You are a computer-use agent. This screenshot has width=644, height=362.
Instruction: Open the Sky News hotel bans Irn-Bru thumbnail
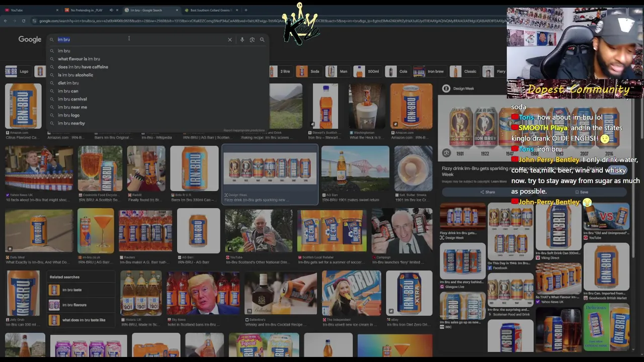[x=203, y=293]
